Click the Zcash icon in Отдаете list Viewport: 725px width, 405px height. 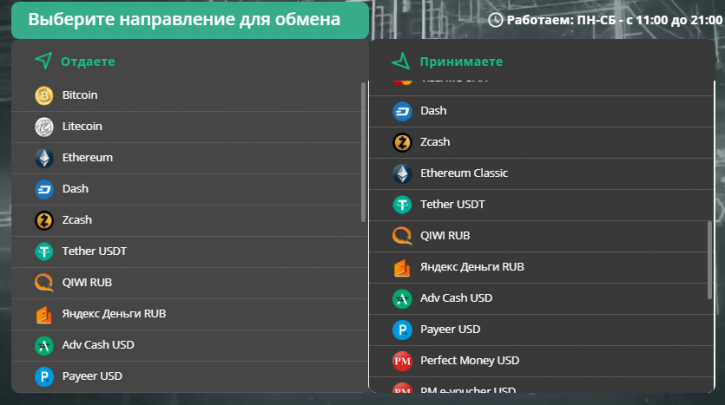point(44,220)
